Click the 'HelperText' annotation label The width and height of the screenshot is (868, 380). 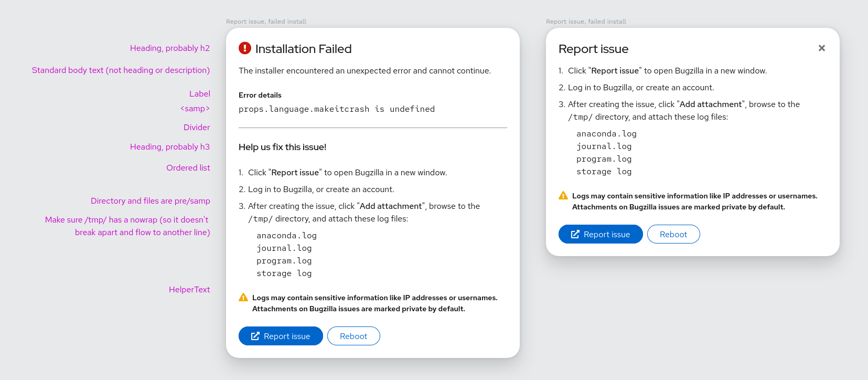coord(189,290)
